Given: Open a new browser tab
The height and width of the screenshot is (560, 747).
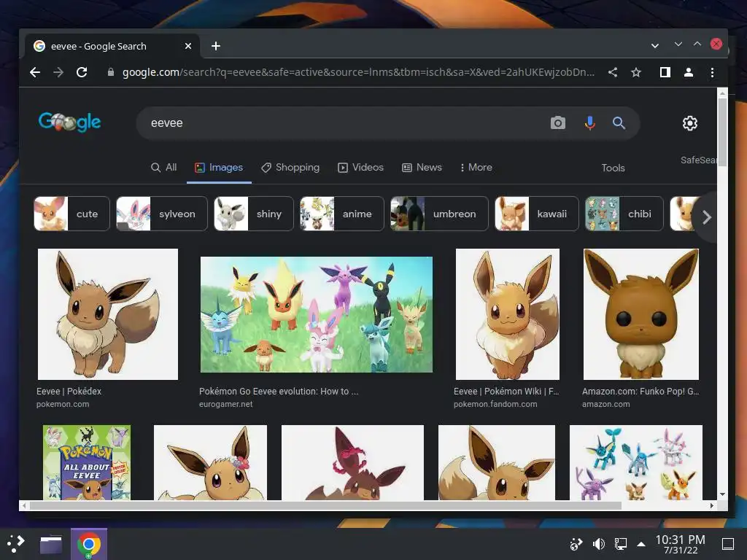Looking at the screenshot, I should 216,46.
